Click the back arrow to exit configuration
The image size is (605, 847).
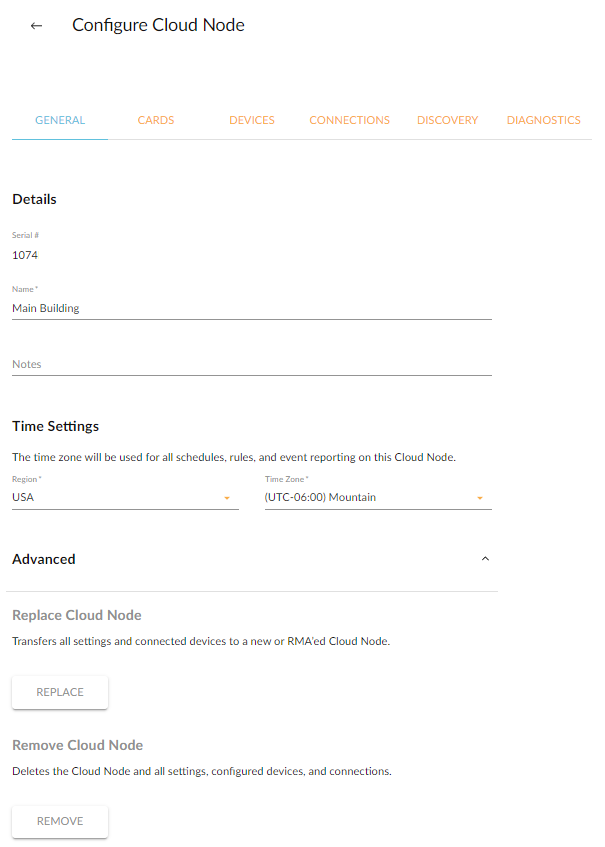(36, 25)
